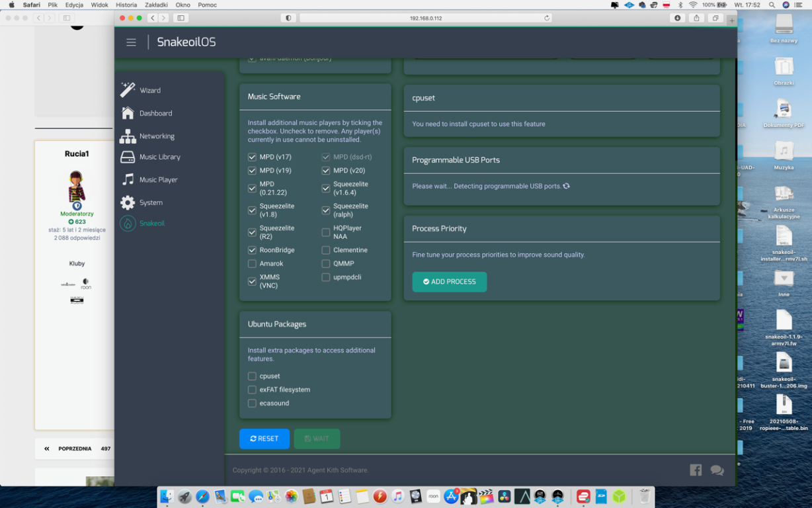Uncheck the MPD (v19) checkbox
Screen dimensions: 812x508
(x=252, y=171)
